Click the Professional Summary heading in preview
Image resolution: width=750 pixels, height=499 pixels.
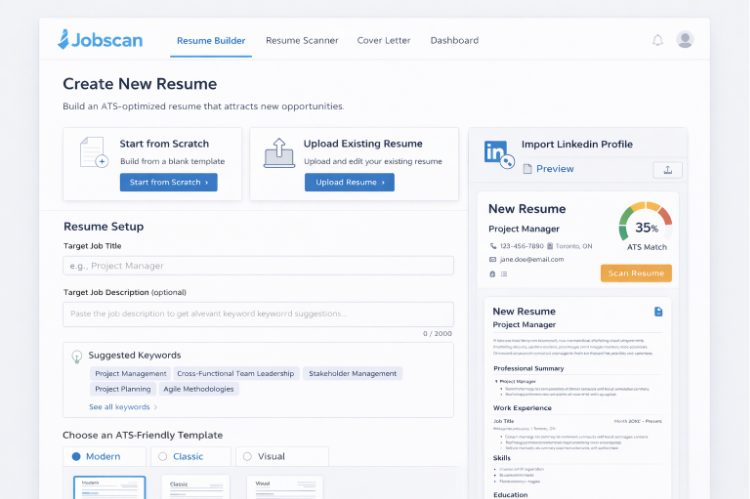click(529, 368)
